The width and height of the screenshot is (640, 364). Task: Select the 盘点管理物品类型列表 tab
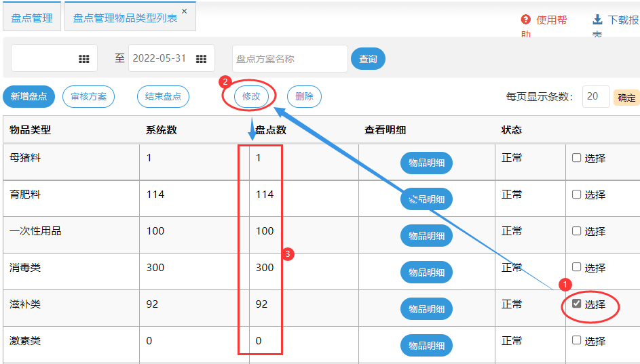[125, 18]
